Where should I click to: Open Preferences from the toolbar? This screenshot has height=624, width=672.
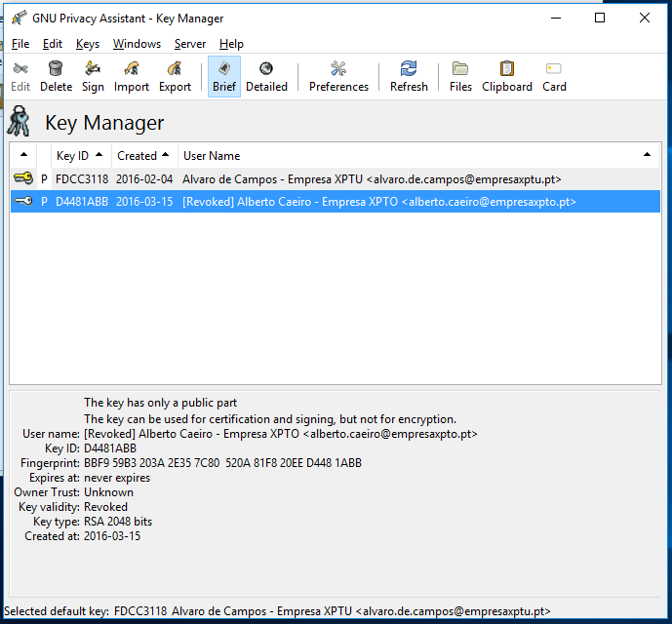click(x=338, y=76)
